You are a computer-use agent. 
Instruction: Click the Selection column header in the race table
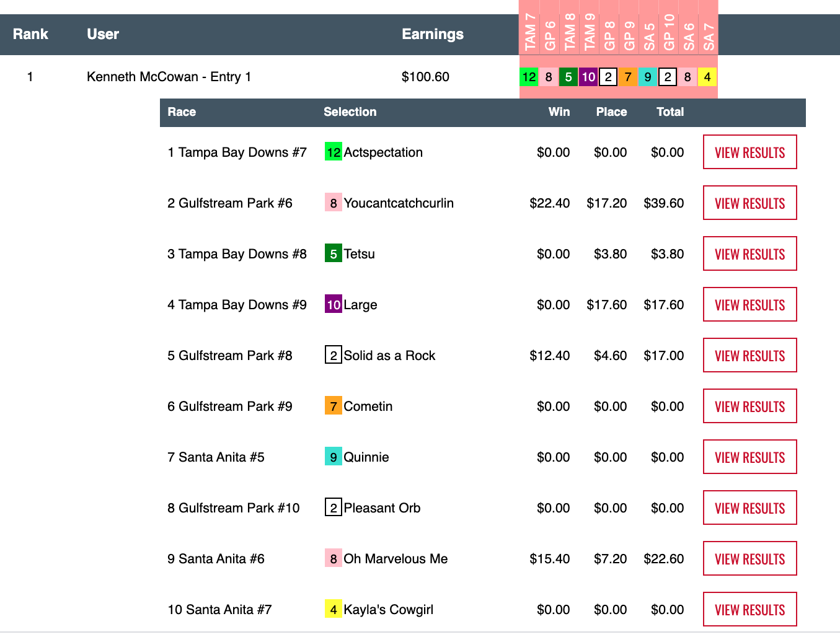pyautogui.click(x=350, y=112)
